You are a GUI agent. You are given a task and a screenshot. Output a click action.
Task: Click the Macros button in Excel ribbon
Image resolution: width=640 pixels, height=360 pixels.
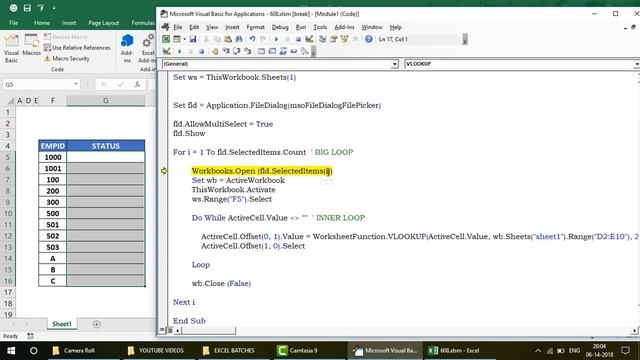pyautogui.click(x=31, y=46)
